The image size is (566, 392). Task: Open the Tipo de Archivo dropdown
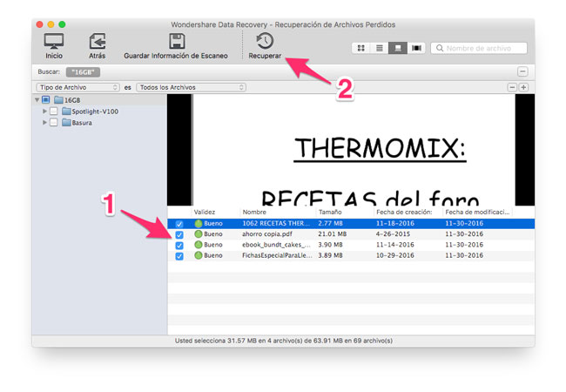point(77,87)
